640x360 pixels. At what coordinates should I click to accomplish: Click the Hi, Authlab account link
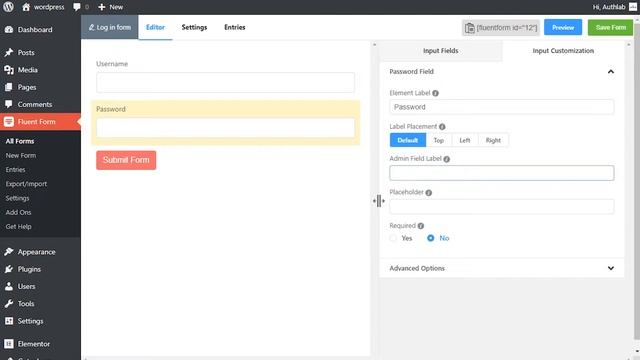[609, 7]
